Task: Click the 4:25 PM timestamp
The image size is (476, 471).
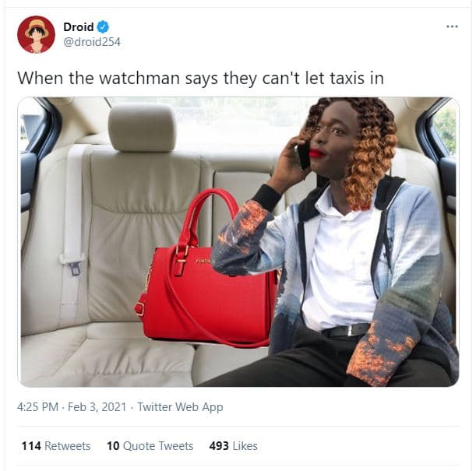Action: 37,406
